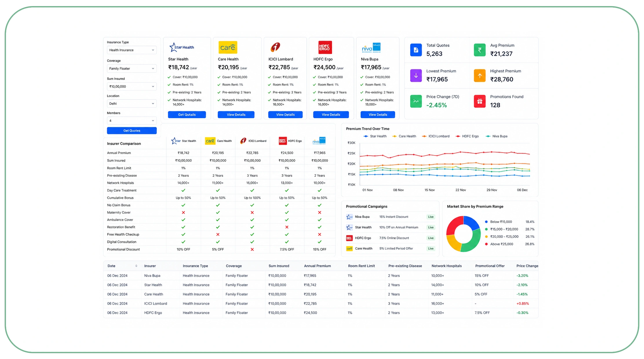Click the Star Health logo in top card
The width and height of the screenshot is (644, 359).
coord(182,47)
